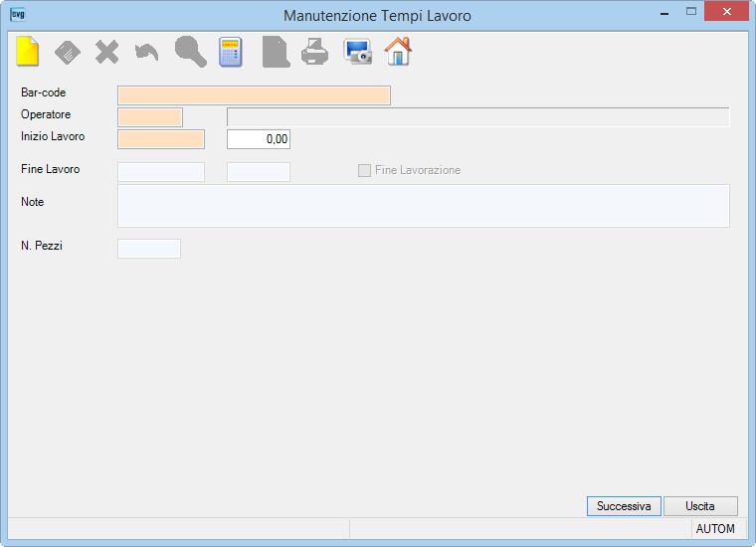
Task: Select the 0,00 time field
Action: coord(259,139)
